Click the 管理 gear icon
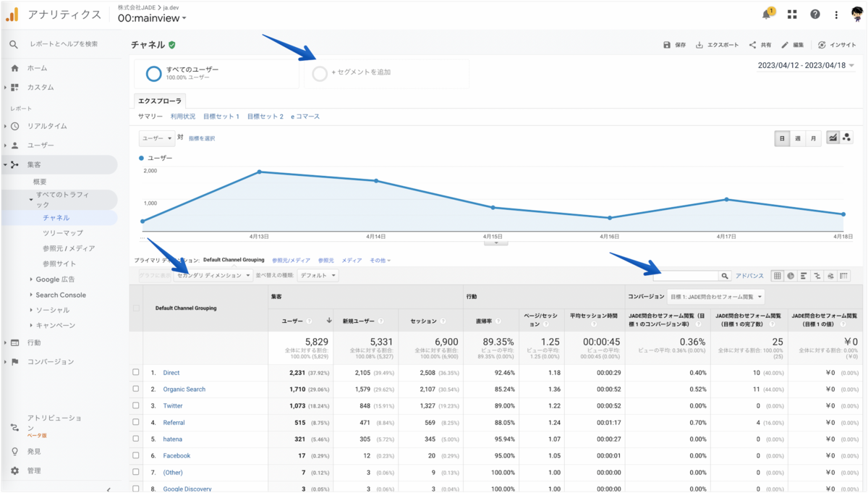This screenshot has width=868, height=493. click(14, 471)
